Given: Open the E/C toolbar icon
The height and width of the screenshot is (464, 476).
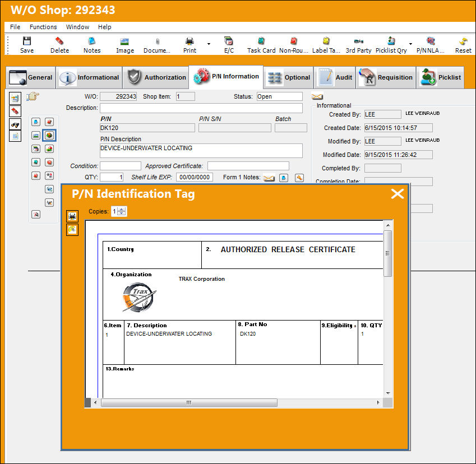Looking at the screenshot, I should [x=229, y=41].
